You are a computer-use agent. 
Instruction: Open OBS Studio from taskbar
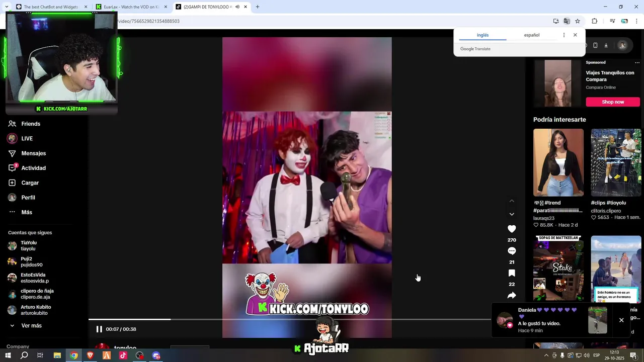tap(139, 355)
